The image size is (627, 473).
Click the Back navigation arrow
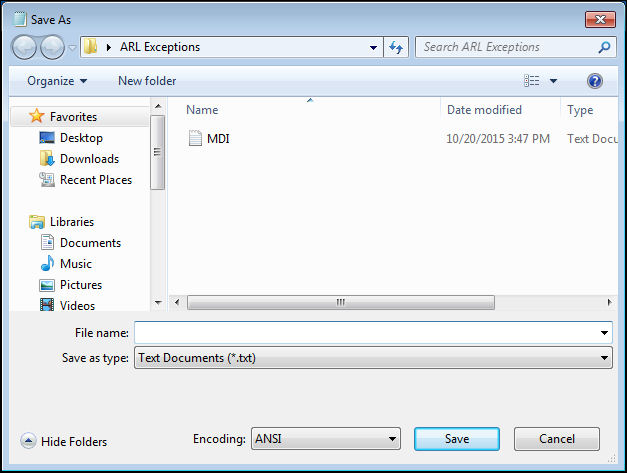point(24,47)
